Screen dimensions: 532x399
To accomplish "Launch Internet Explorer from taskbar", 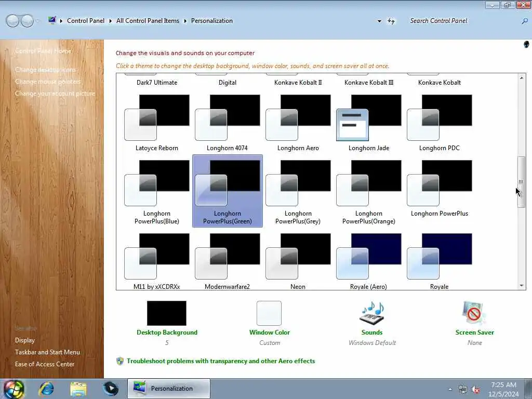I will (46, 389).
